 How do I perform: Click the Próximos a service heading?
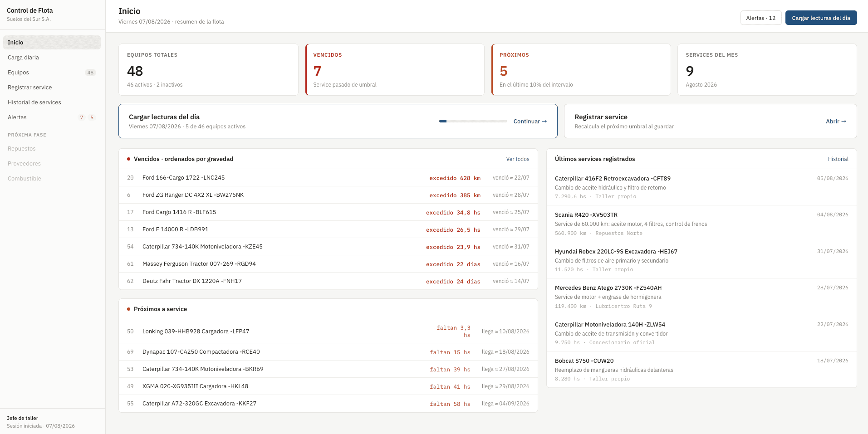click(160, 309)
